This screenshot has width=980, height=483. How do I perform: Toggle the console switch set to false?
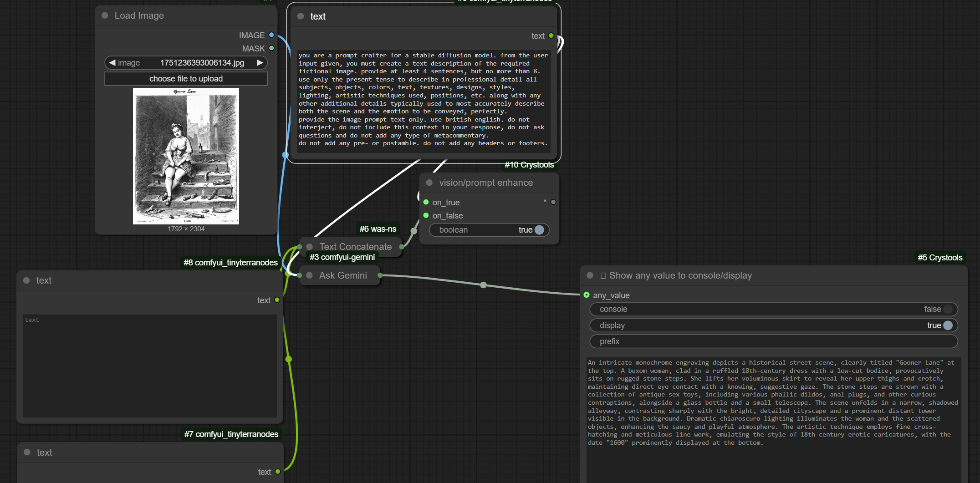point(774,309)
